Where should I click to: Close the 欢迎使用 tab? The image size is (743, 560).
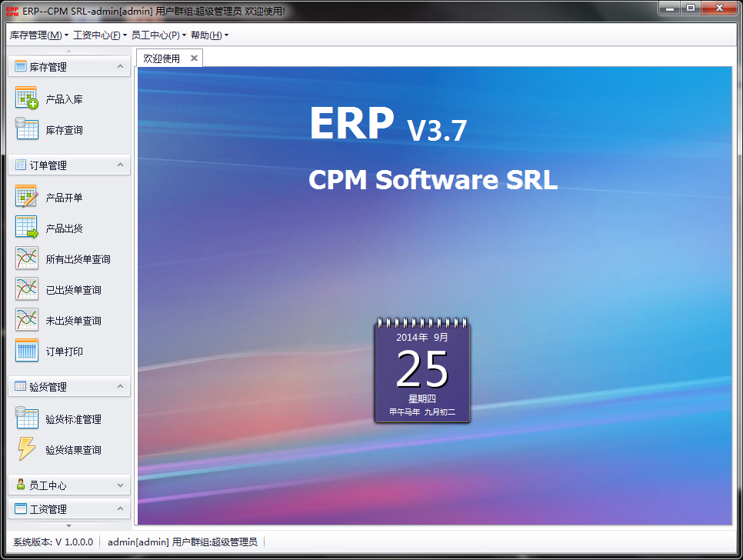tap(194, 58)
